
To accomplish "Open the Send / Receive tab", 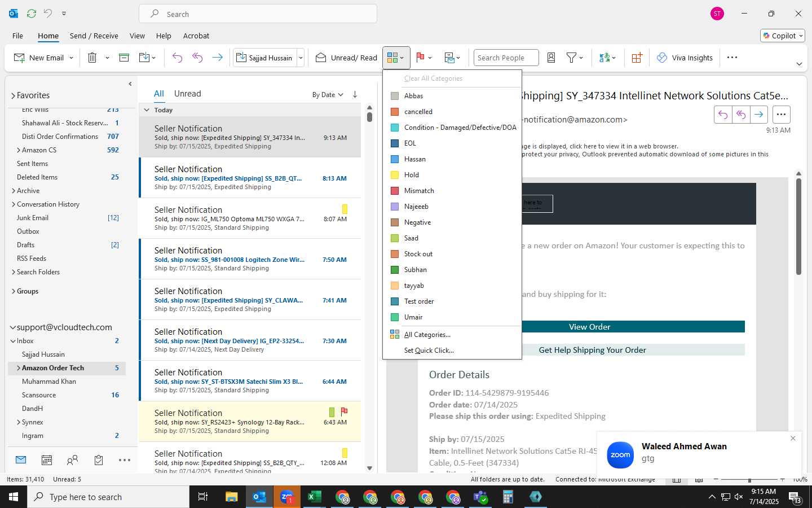I will tap(94, 36).
